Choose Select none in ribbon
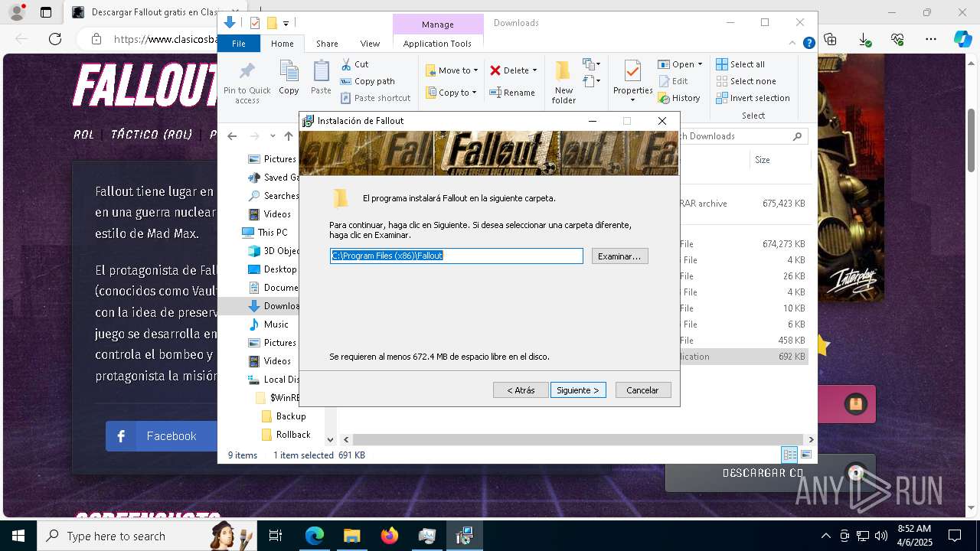The width and height of the screenshot is (980, 551). tap(746, 81)
